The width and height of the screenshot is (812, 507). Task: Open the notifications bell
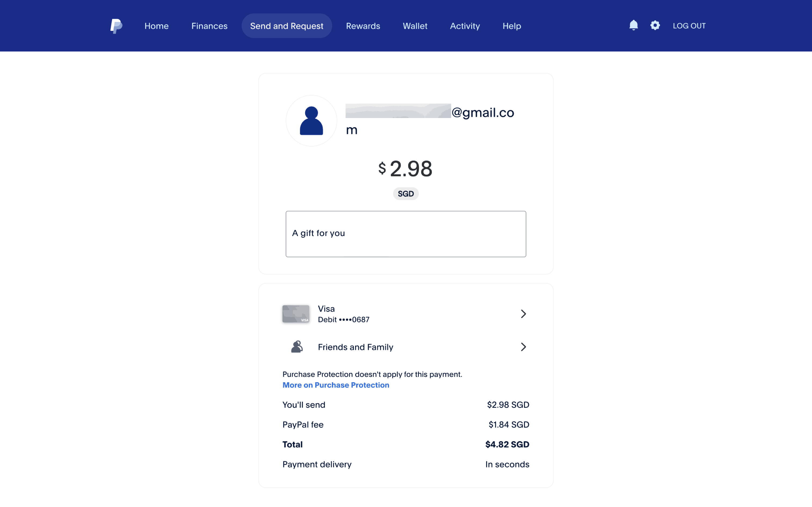point(633,25)
